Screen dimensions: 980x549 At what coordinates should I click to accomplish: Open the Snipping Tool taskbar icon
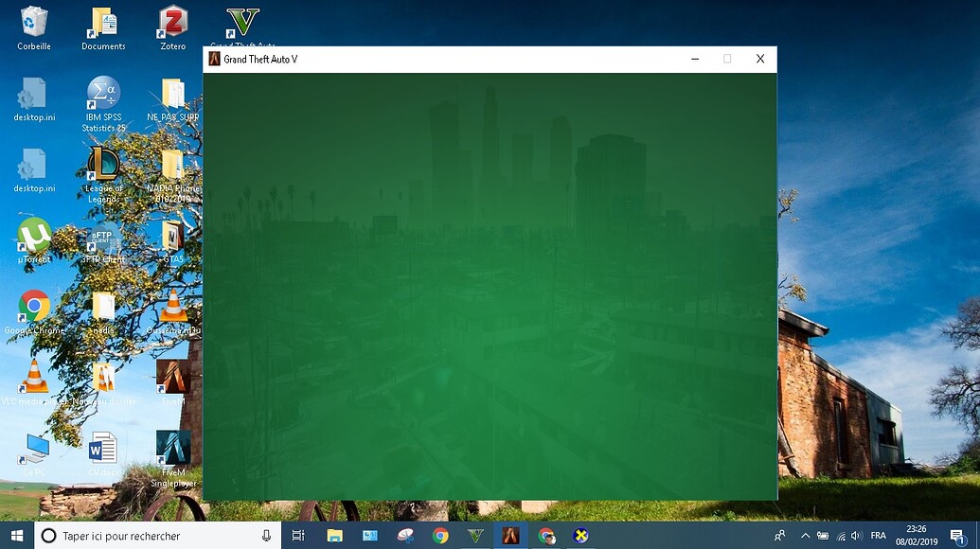405,535
